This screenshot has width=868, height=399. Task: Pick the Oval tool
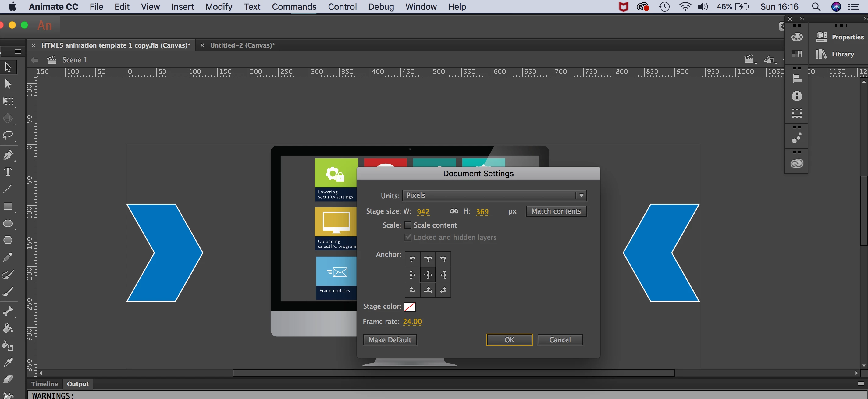8,223
